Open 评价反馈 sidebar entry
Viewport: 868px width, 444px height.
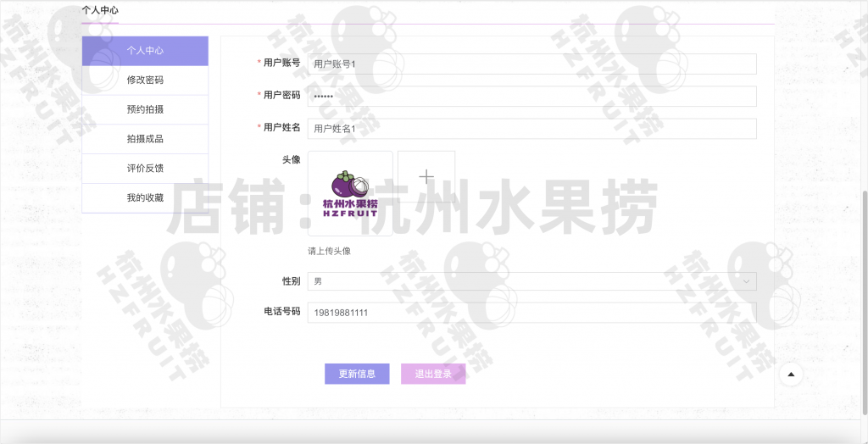145,169
